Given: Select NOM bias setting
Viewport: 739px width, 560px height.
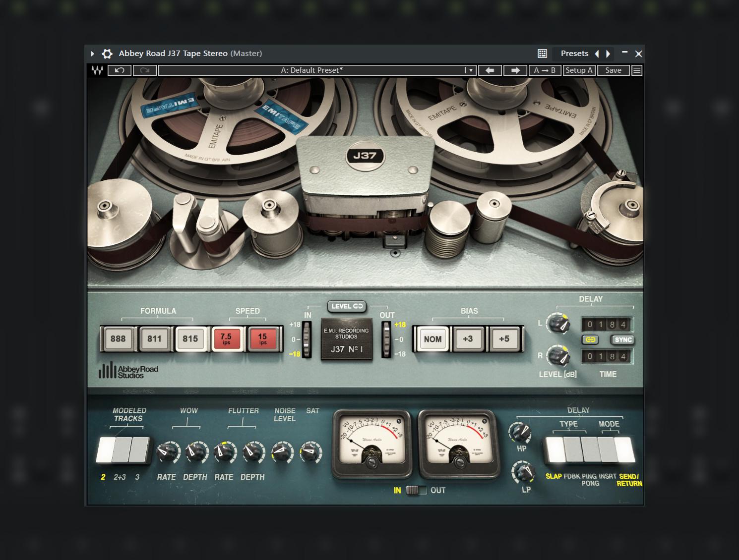Looking at the screenshot, I should click(x=432, y=339).
